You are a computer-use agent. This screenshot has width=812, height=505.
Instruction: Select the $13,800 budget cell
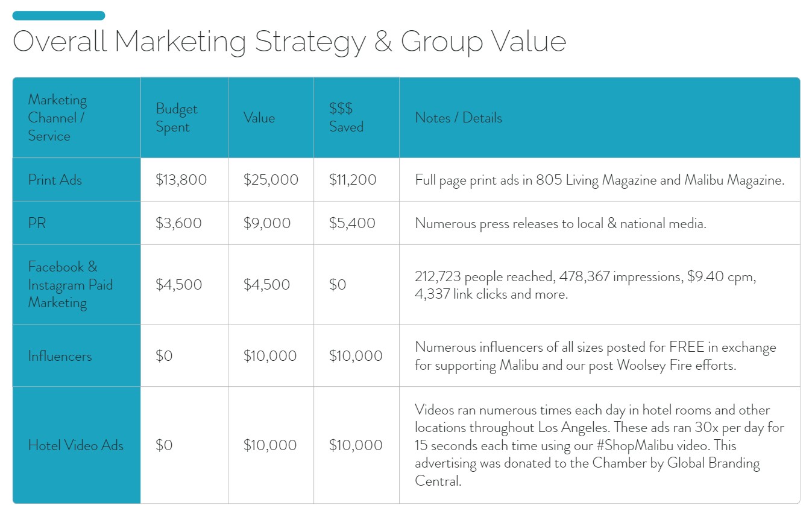coord(184,180)
